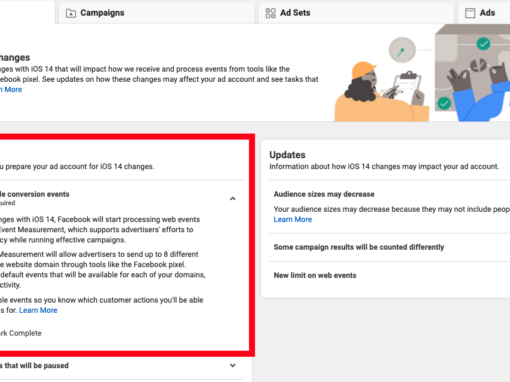Image resolution: width=510 pixels, height=382 pixels.
Task: Expand the 'that will be paused' section
Action: pyautogui.click(x=233, y=365)
